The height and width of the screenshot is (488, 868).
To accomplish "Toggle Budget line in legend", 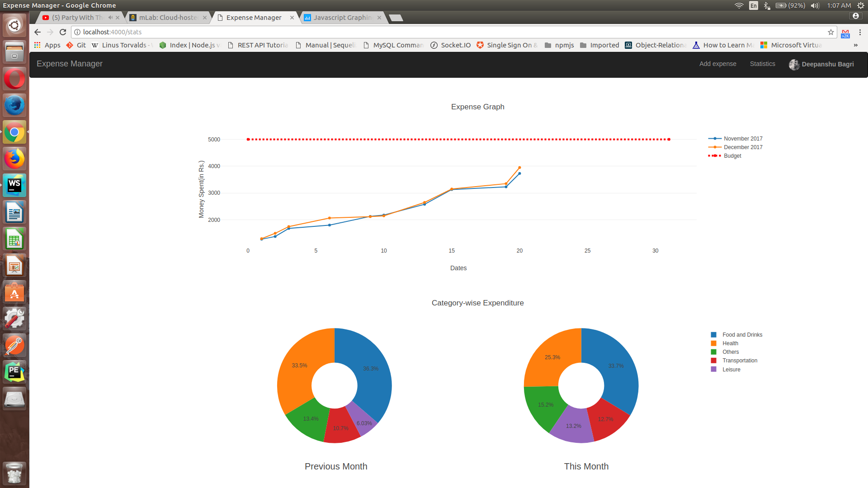I will (x=732, y=156).
